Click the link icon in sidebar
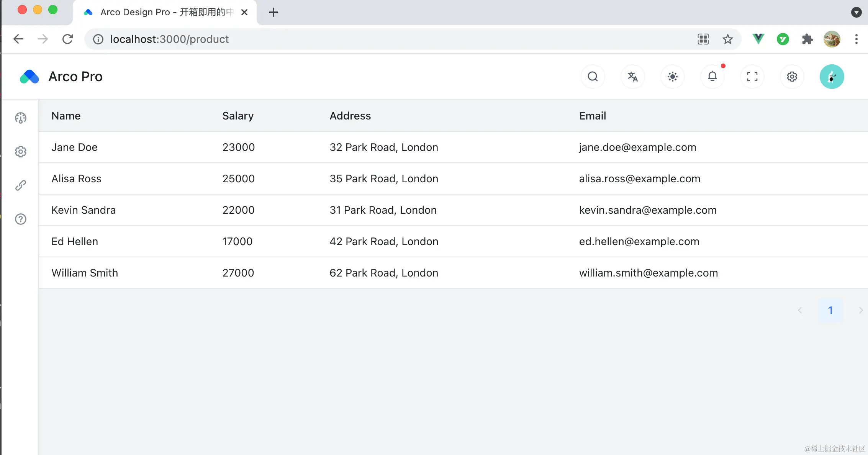The height and width of the screenshot is (455, 868). (x=21, y=185)
